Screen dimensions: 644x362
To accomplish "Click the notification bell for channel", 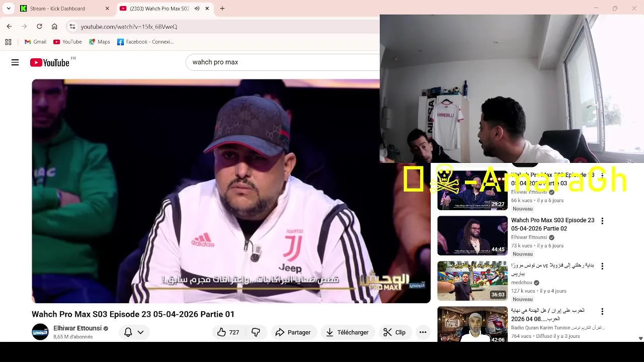I will pyautogui.click(x=128, y=332).
